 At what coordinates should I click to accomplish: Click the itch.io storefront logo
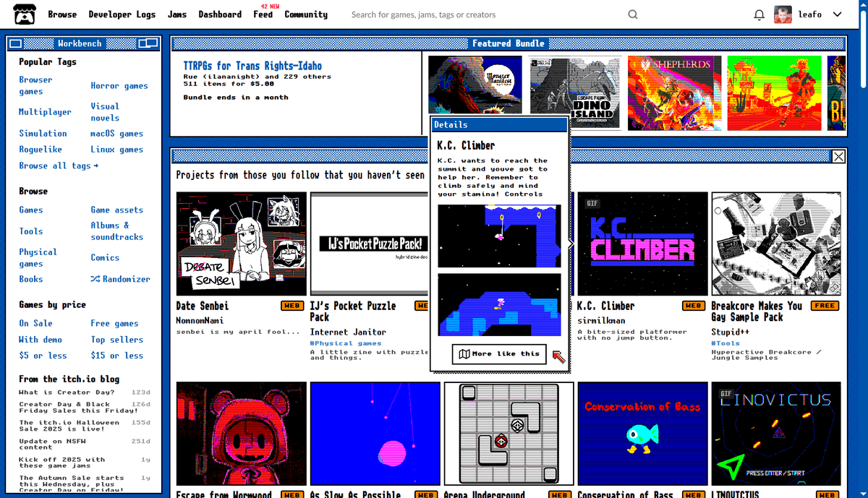click(24, 14)
